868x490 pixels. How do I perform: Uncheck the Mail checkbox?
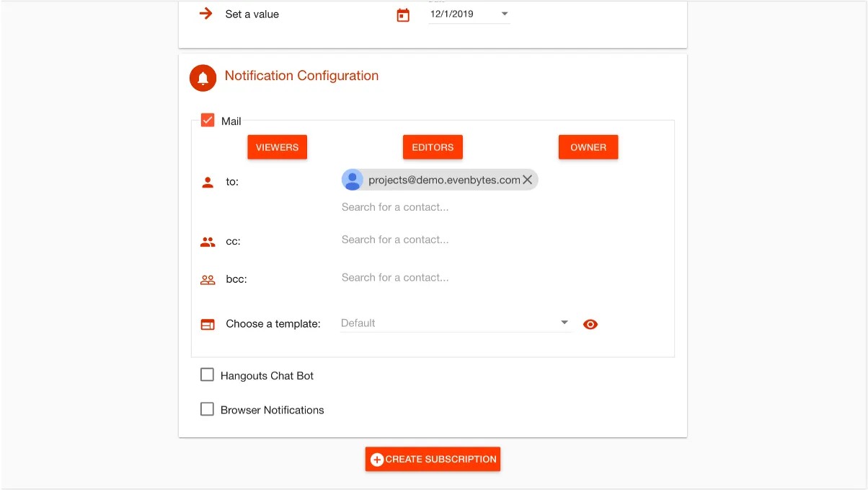pyautogui.click(x=208, y=121)
